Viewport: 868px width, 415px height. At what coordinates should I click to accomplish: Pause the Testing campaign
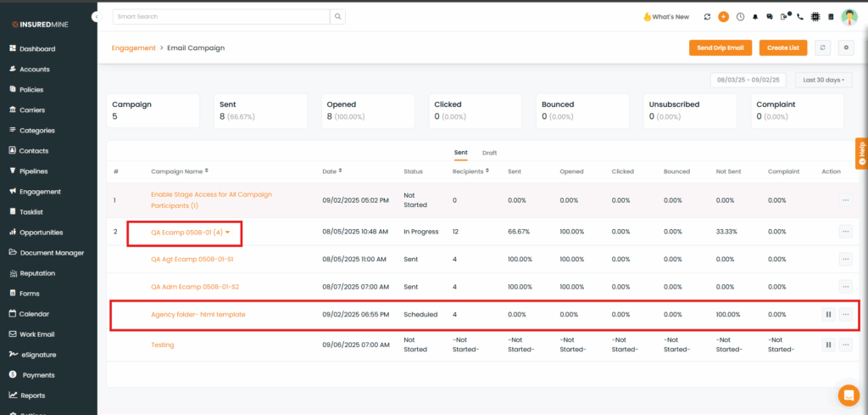pos(828,345)
